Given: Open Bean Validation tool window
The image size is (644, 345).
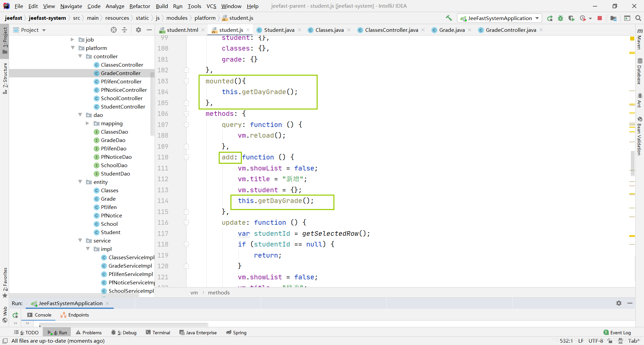Looking at the screenshot, I should [640, 136].
